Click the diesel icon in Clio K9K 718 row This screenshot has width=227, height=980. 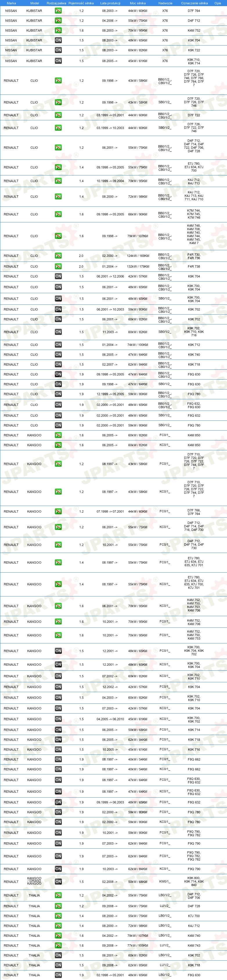pos(58,364)
